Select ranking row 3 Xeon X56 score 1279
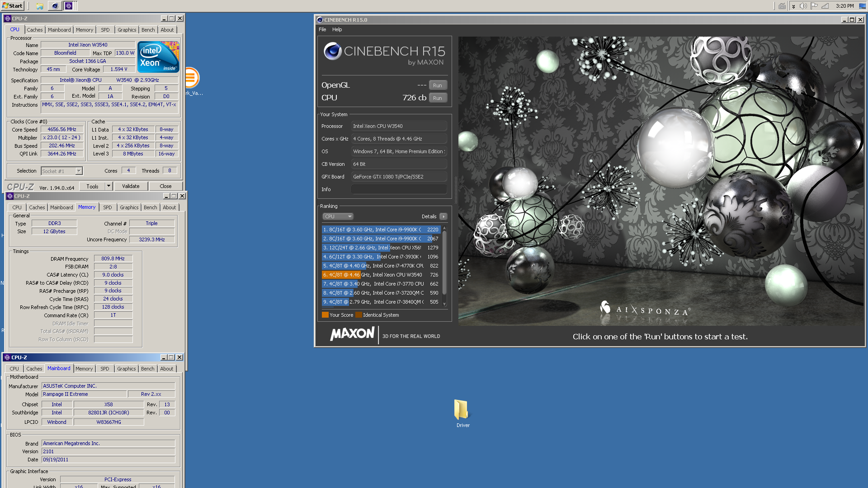 tap(381, 248)
